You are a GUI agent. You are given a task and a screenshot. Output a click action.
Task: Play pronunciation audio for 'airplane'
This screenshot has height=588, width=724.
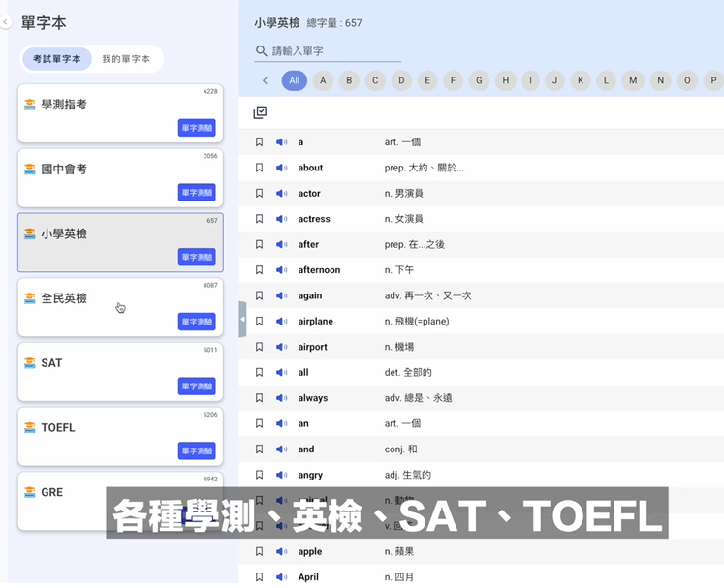tap(281, 322)
